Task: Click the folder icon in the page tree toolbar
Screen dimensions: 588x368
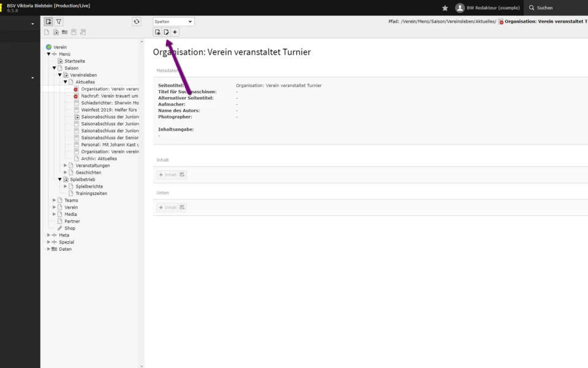Action: 64,33
